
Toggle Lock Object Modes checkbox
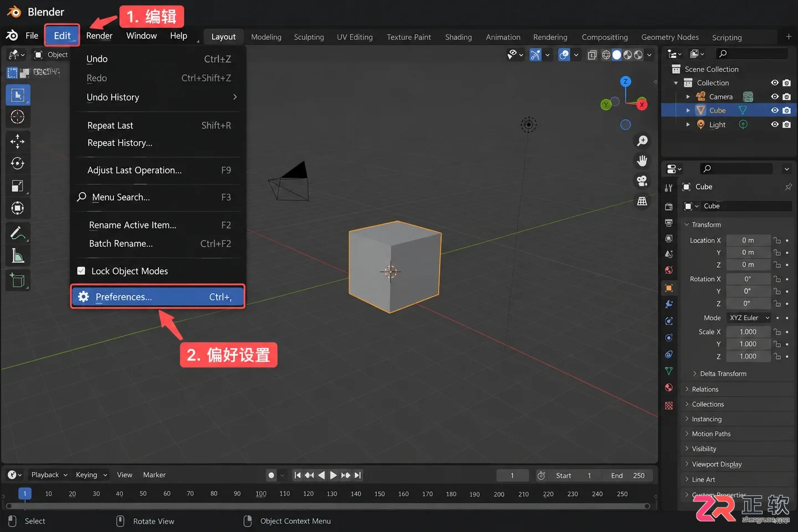pyautogui.click(x=81, y=271)
